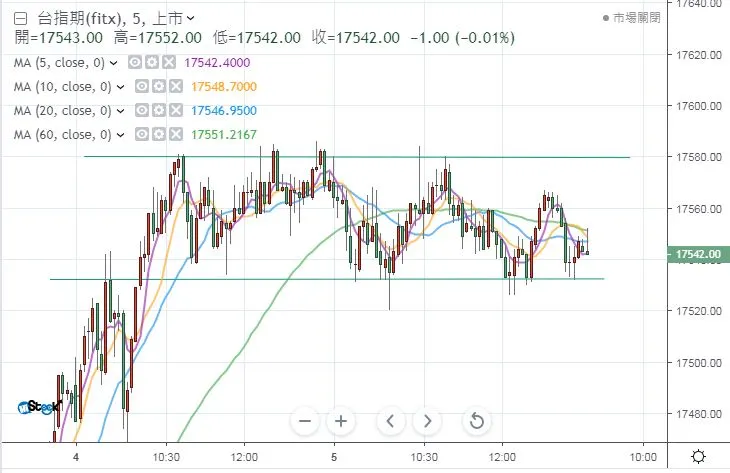Open settings for MA (20, close, 0)
Screen dimensions: 730x473
tap(156, 110)
